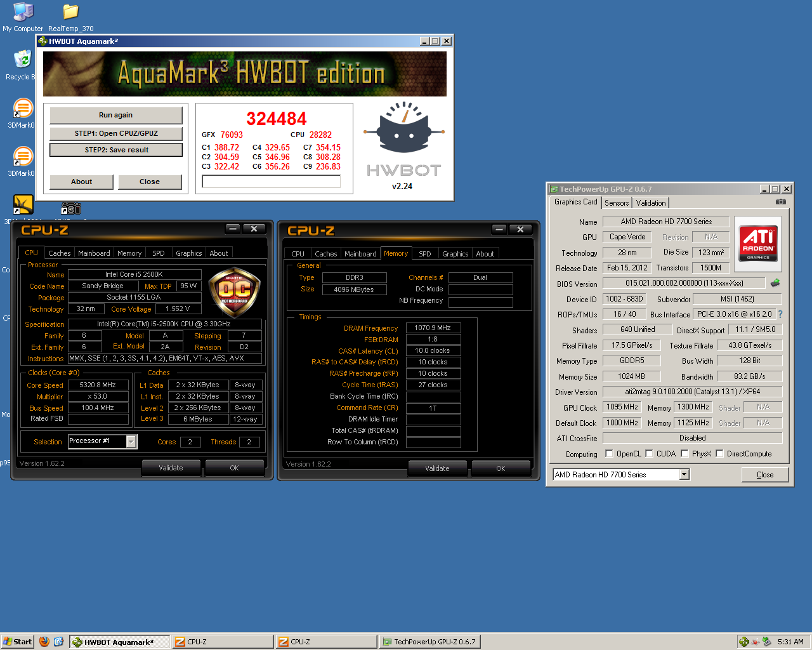Click the red network tray icon
Screen dimensions: 812x650
click(x=755, y=642)
